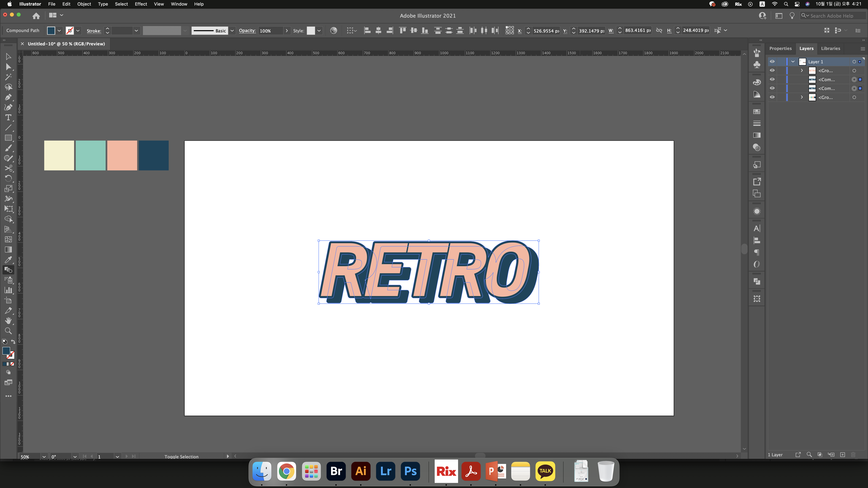Screen dimensions: 868x488
Task: Select the Pen tool
Action: click(8, 97)
